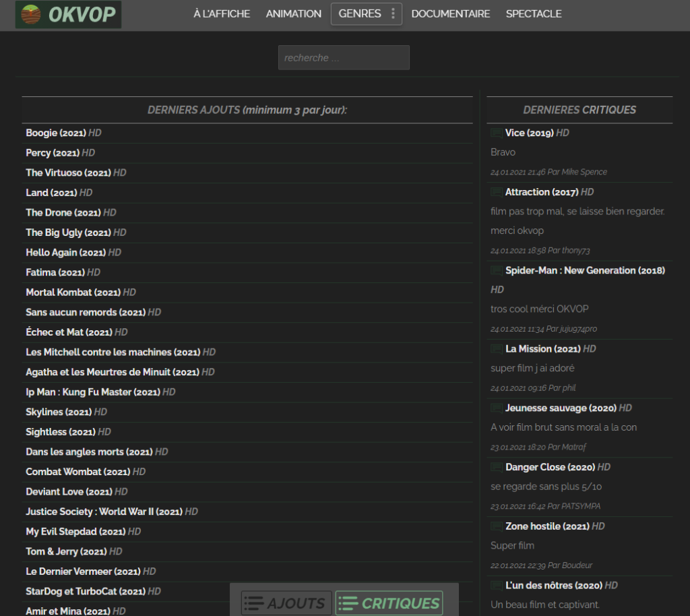Viewport: 690px width, 616px height.
Task: Click the comment icon beside Jeunesse sauvage
Action: (497, 408)
